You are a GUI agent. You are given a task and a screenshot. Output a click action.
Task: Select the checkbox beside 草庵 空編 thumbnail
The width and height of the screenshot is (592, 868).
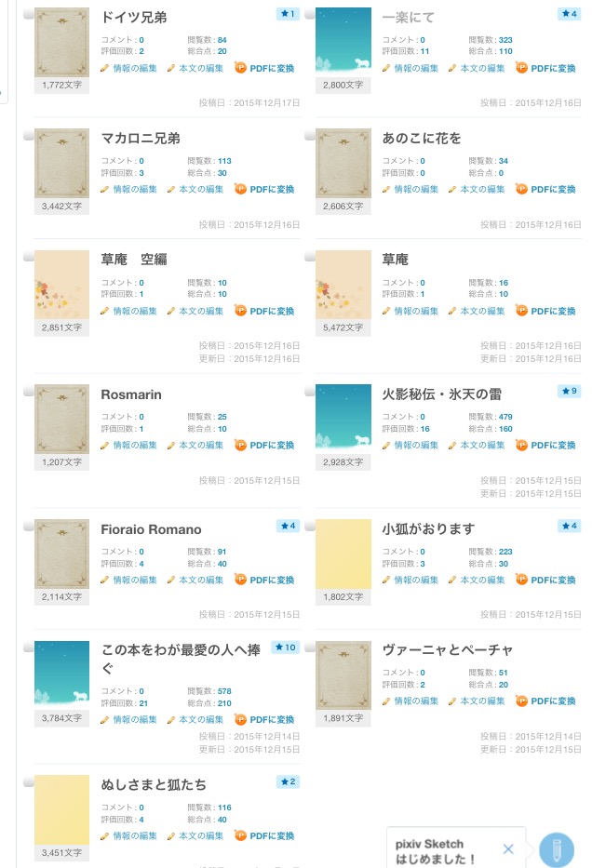pos(29,257)
